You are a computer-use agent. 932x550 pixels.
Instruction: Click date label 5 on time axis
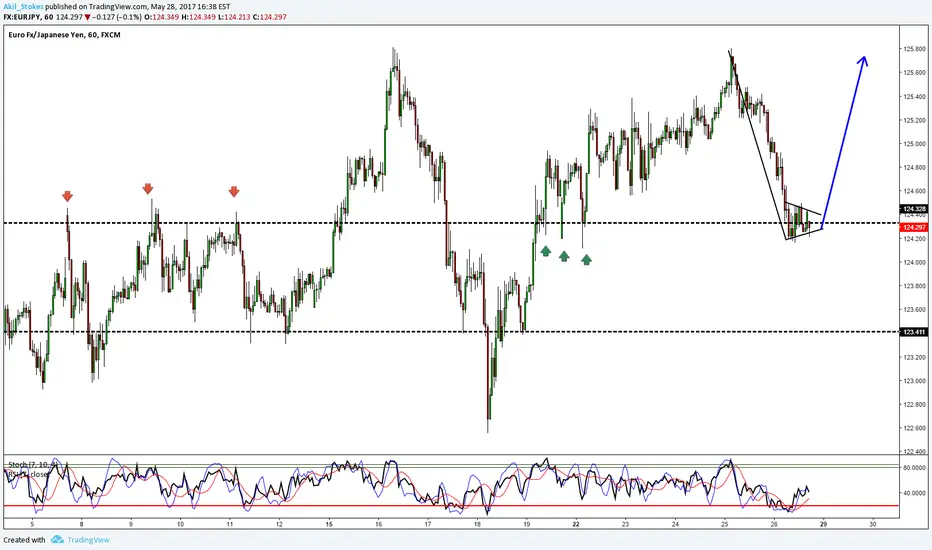coord(33,524)
